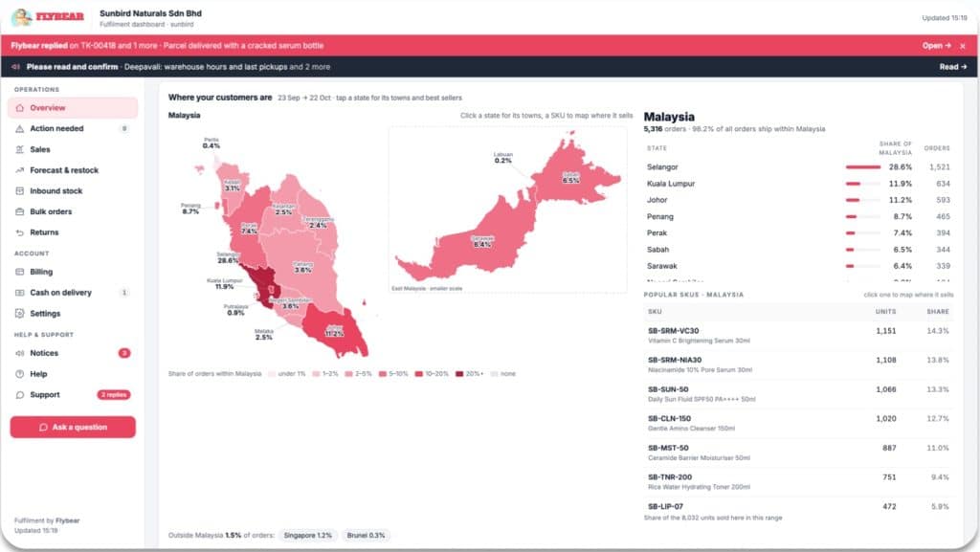Click the Returns arrow icon
The height and width of the screenshot is (552, 980).
pyautogui.click(x=19, y=232)
